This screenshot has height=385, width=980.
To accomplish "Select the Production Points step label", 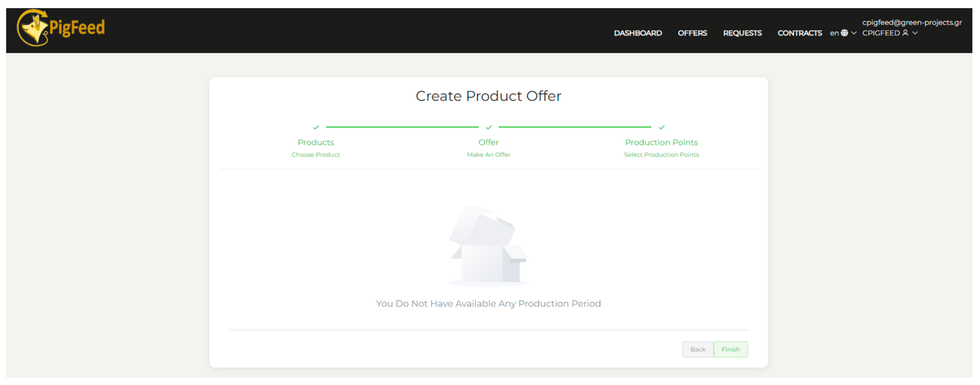I will pos(661,142).
